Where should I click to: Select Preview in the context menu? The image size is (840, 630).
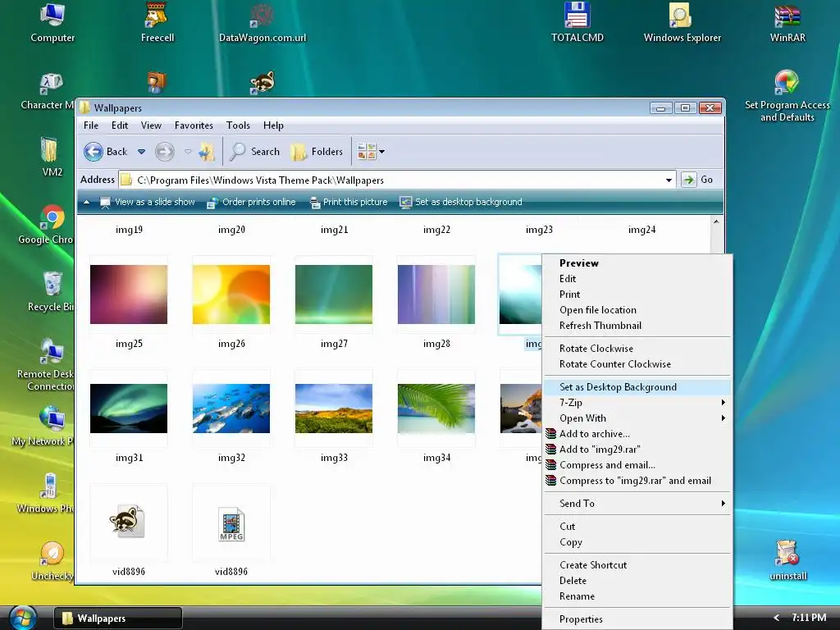point(637,263)
